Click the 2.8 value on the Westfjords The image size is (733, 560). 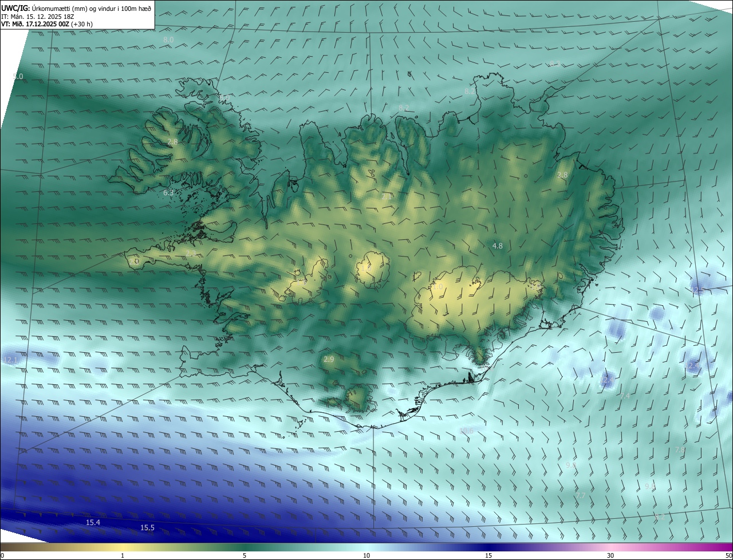173,141
